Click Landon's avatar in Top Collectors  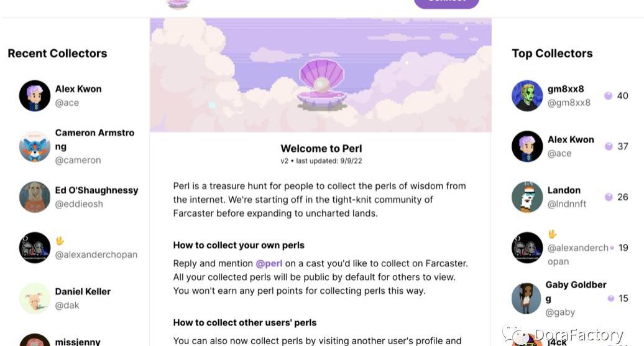pyautogui.click(x=527, y=197)
